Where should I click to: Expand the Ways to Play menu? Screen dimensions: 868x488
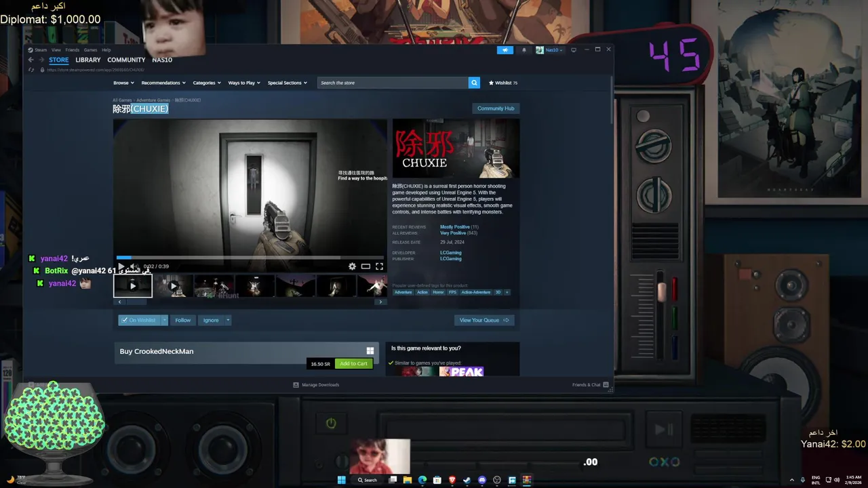pyautogui.click(x=243, y=83)
